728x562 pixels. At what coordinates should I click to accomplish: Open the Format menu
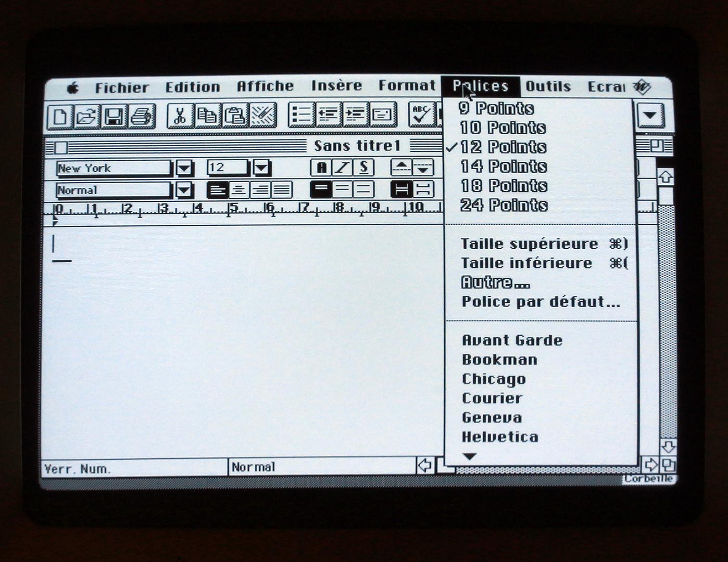pyautogui.click(x=407, y=85)
